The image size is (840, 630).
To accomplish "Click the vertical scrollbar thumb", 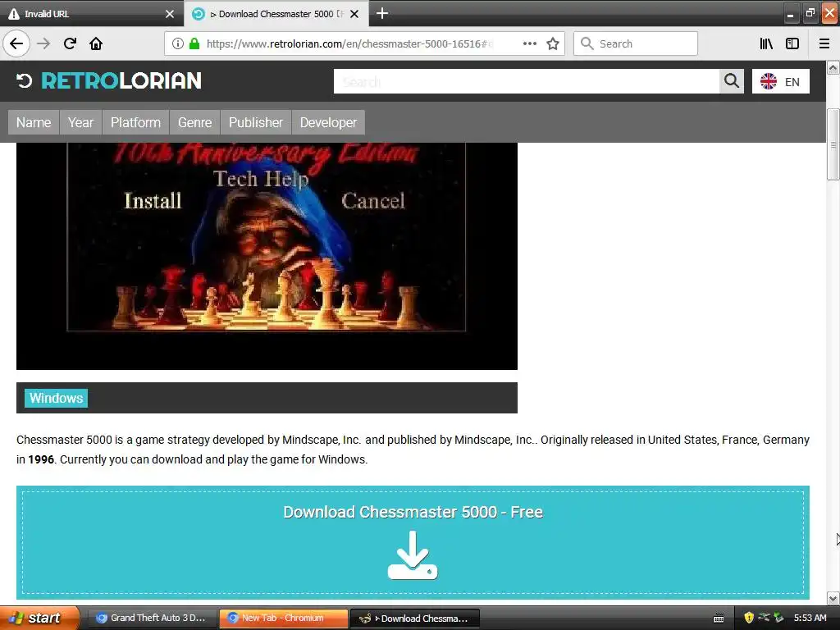I will click(x=833, y=144).
